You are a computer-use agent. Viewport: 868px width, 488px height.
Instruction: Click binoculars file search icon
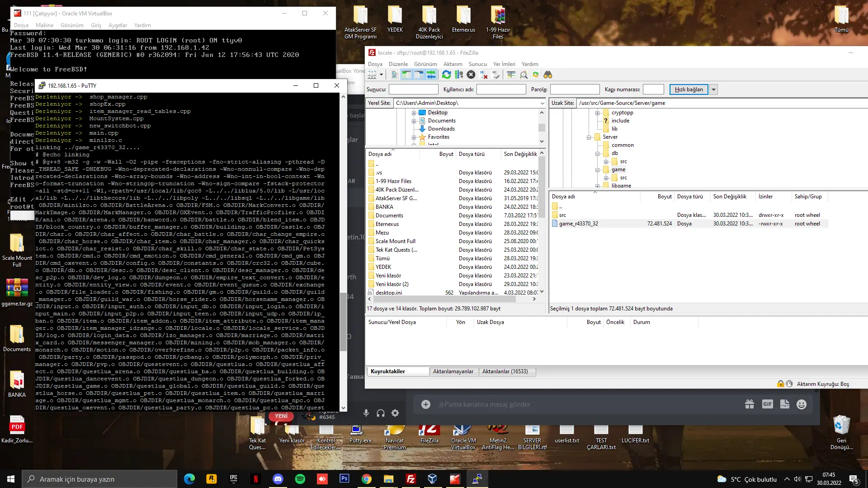[548, 75]
